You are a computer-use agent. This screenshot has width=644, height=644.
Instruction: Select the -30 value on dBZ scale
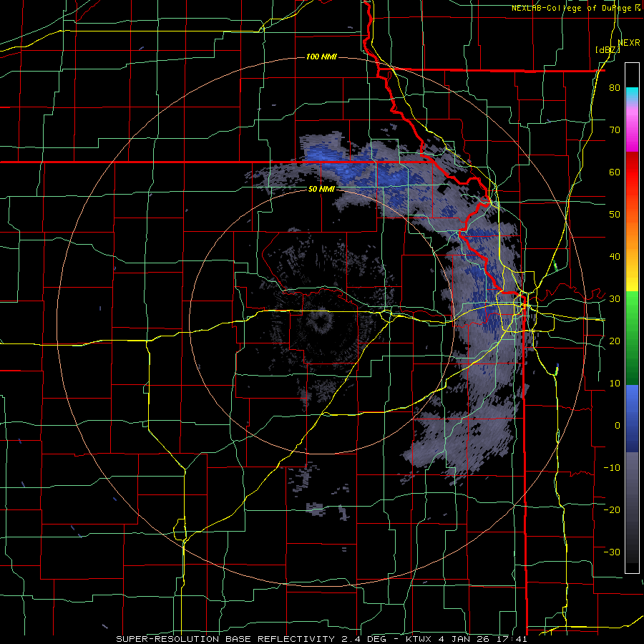(612, 552)
